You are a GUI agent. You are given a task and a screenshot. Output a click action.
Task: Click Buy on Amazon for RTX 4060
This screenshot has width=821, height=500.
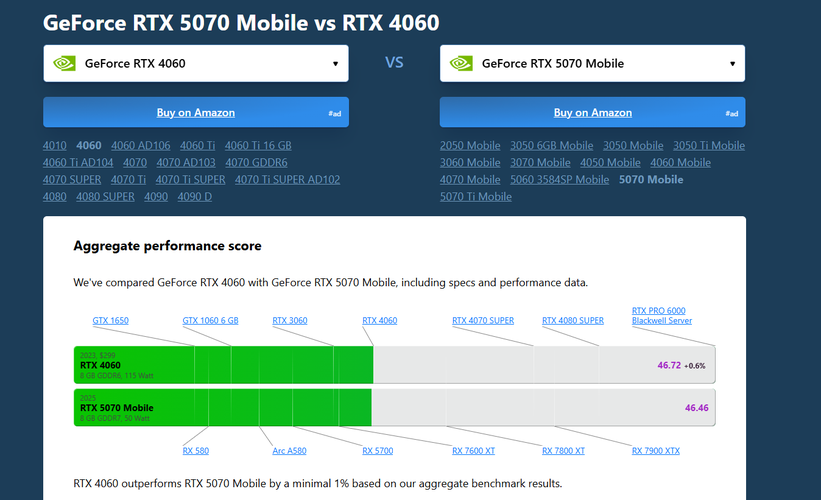pyautogui.click(x=196, y=112)
